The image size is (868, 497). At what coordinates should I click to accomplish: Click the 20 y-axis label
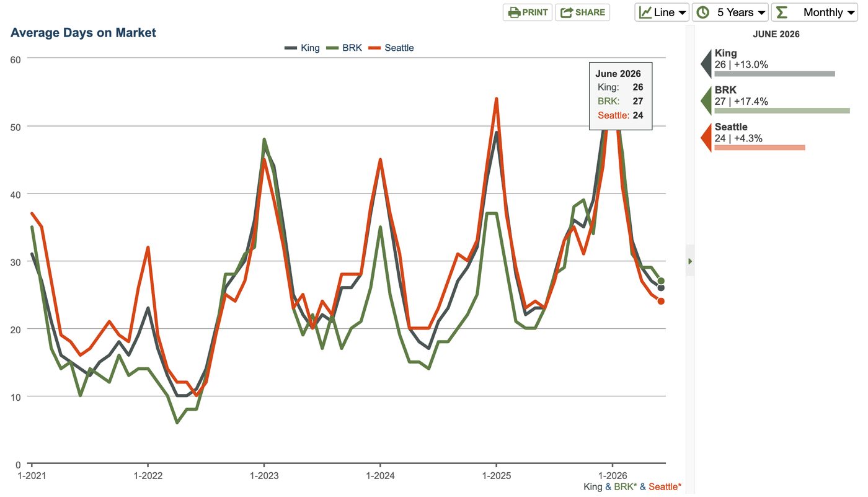pos(15,329)
